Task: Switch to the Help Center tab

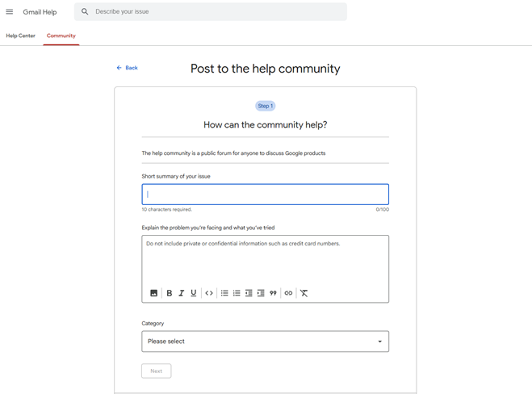Action: point(21,36)
